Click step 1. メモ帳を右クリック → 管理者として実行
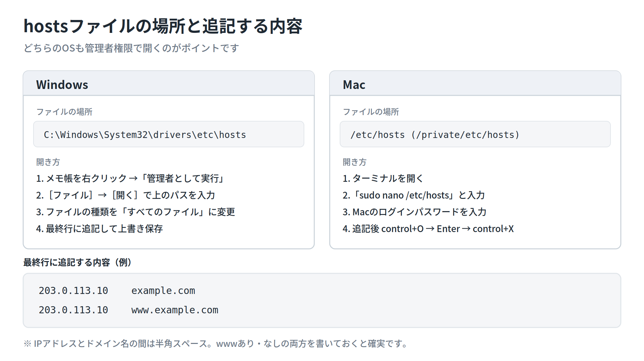Screen dimensions: 644x361 130,178
